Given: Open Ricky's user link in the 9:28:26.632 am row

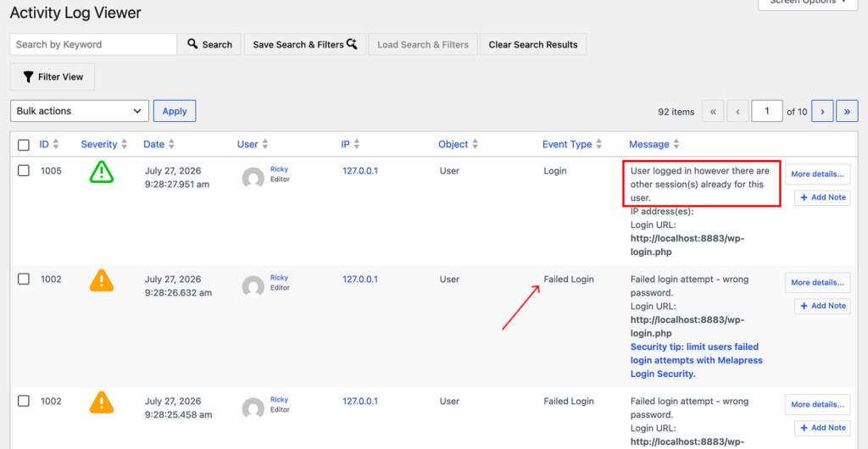Looking at the screenshot, I should click(279, 278).
